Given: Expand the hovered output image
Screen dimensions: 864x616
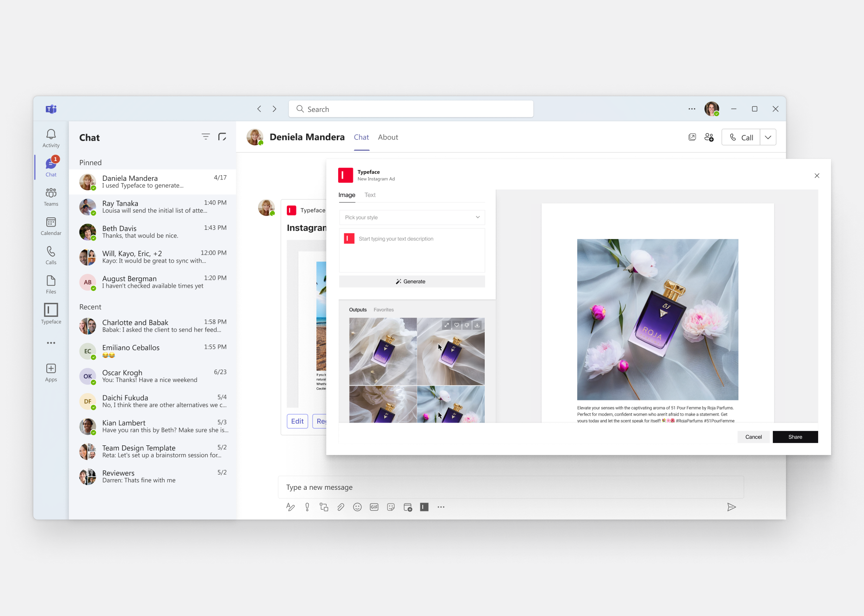Looking at the screenshot, I should click(x=447, y=325).
